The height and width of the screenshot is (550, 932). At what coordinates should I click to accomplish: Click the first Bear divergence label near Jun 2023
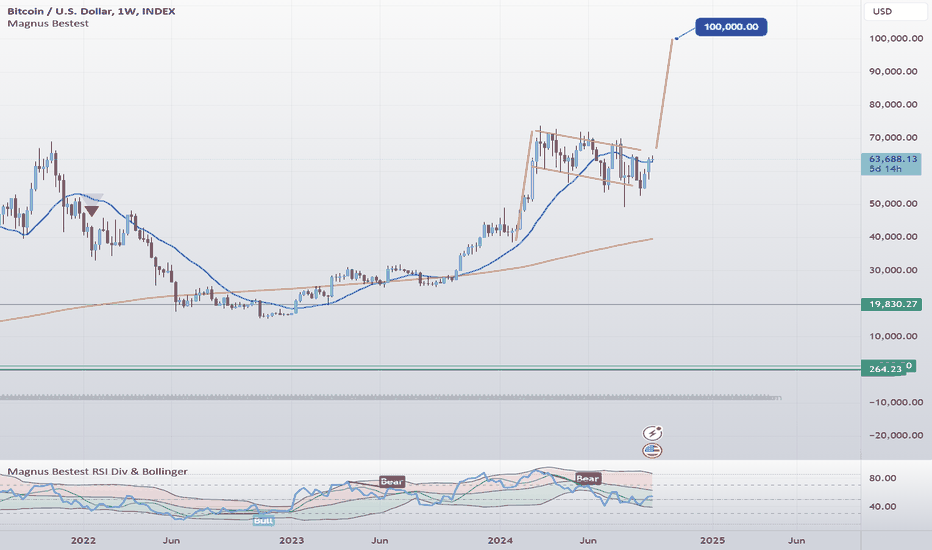[x=392, y=482]
